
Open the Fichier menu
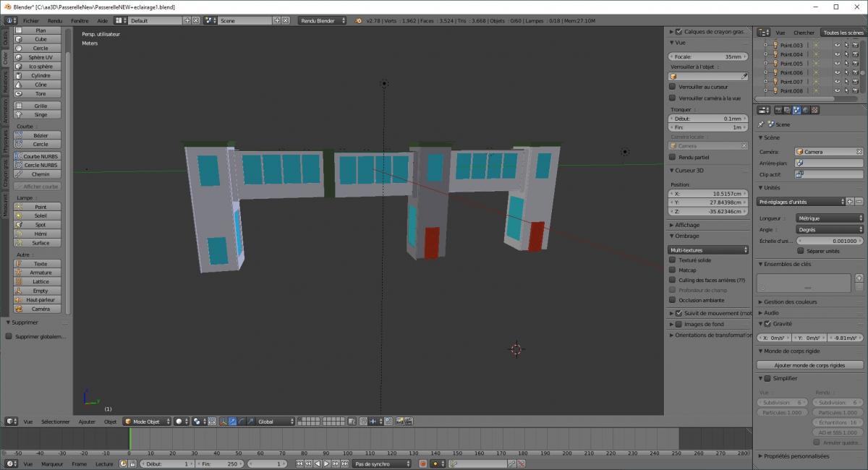30,21
